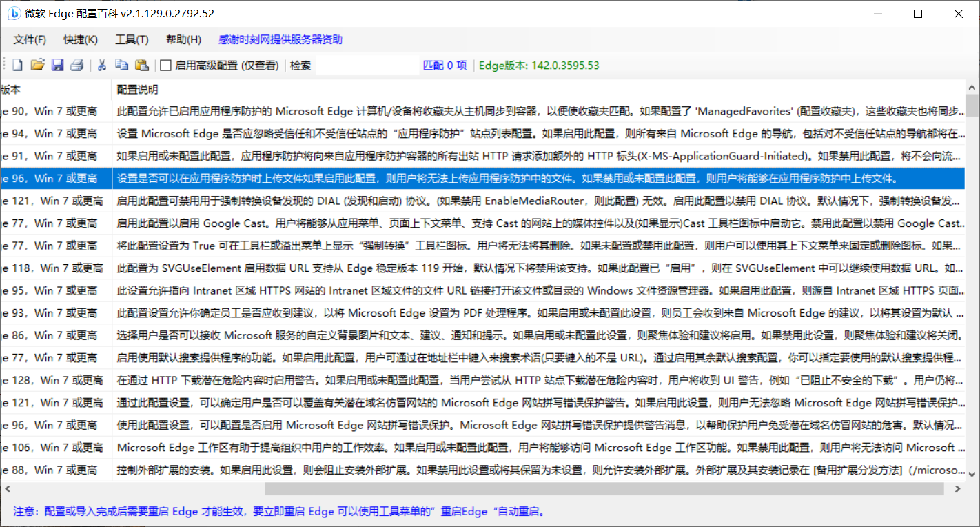Paste from the clipboard
This screenshot has width=980, height=527.
coord(143,64)
